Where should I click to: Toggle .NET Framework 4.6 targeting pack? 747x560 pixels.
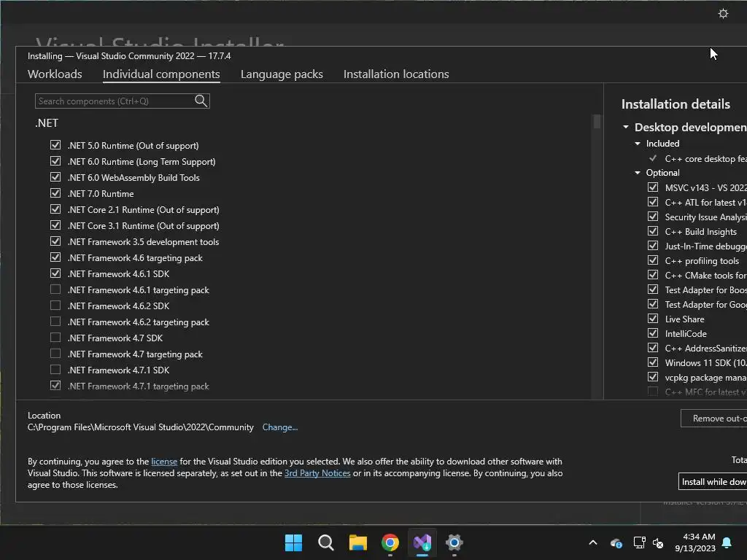tap(55, 257)
